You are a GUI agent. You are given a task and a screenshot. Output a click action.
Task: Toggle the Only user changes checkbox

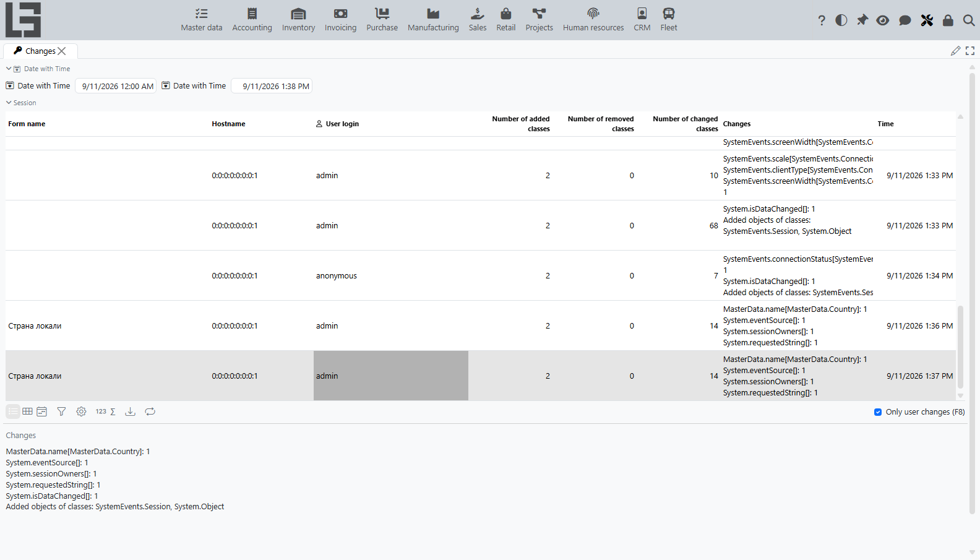pyautogui.click(x=878, y=412)
